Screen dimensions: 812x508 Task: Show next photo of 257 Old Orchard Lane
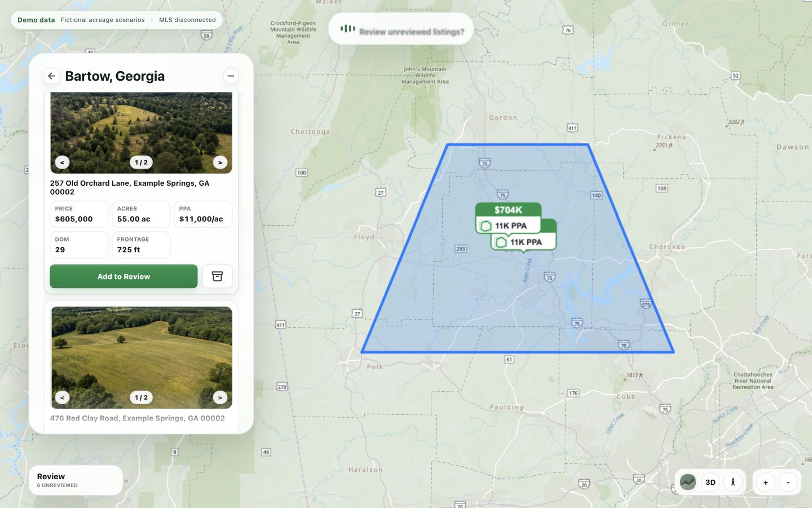(x=220, y=163)
